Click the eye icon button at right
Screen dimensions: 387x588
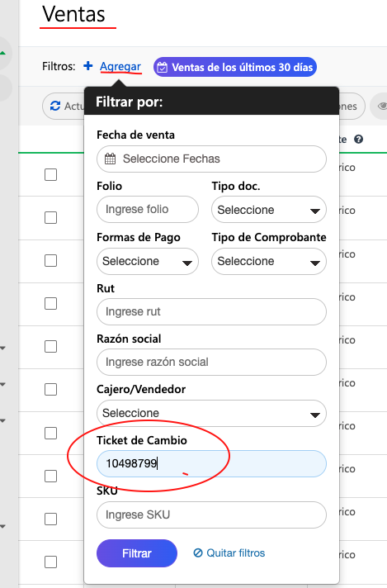pos(381,107)
